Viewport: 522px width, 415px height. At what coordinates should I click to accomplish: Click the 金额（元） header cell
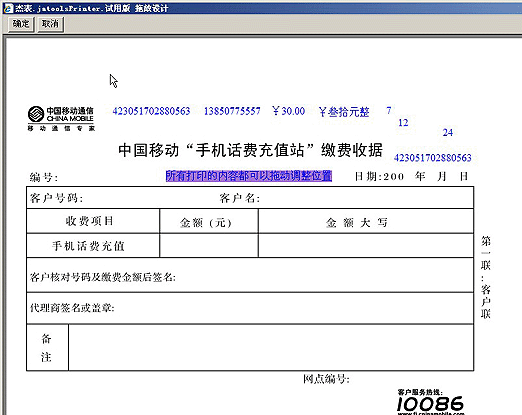tap(209, 221)
